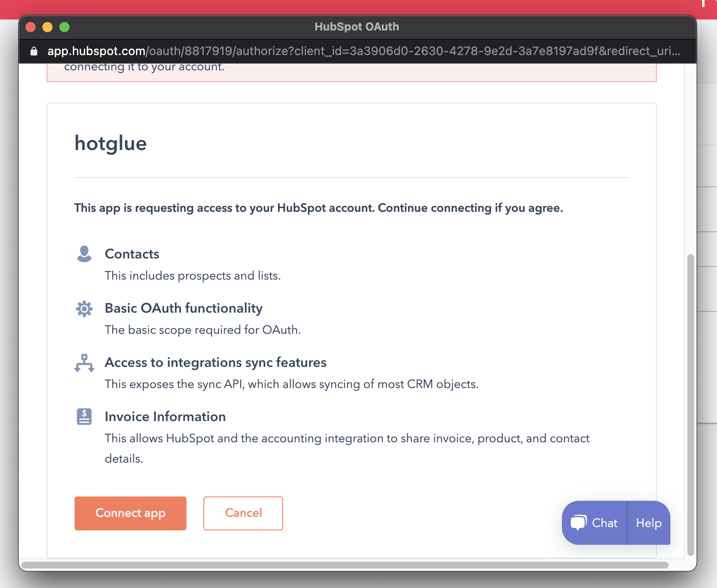Click the hotglue app title
This screenshot has height=588, width=717.
point(111,143)
